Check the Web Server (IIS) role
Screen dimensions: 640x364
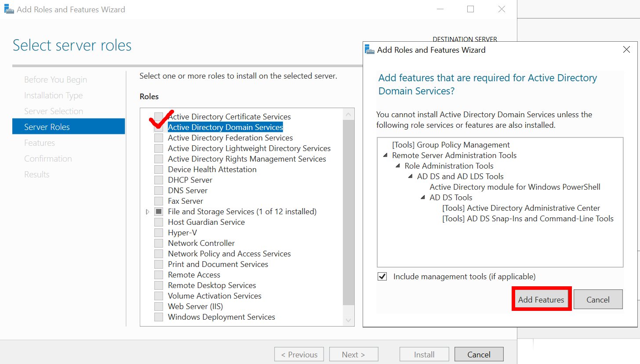(x=159, y=306)
